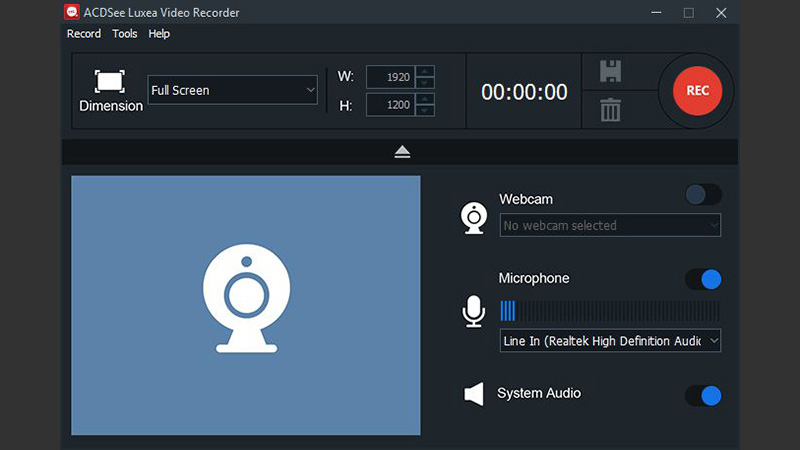Image resolution: width=800 pixels, height=450 pixels.
Task: Open the Tools menu
Action: [x=125, y=34]
